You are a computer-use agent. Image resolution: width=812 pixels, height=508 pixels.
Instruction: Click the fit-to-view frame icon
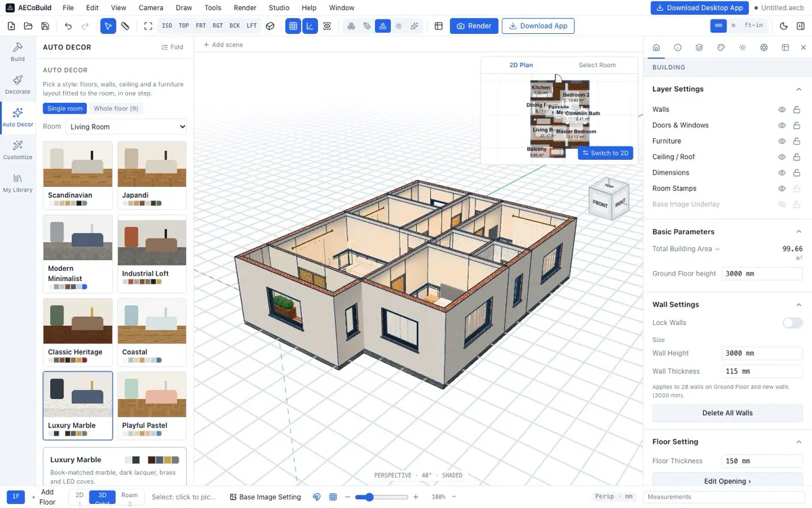tap(148, 26)
